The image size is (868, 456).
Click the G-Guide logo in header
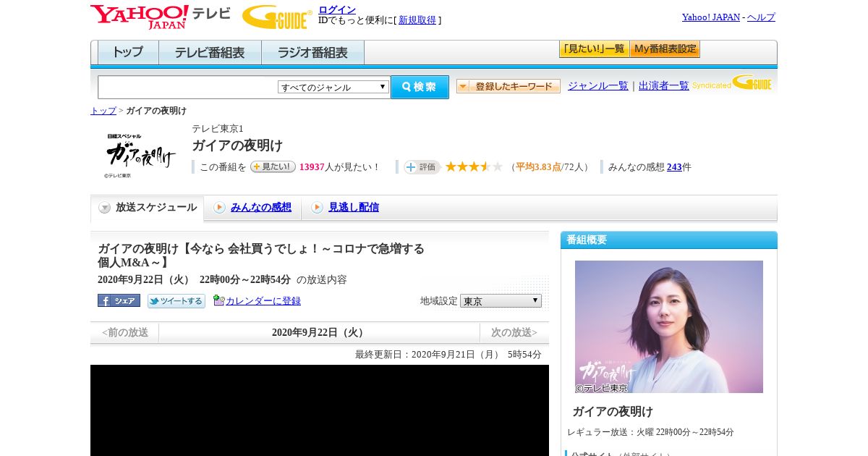tap(277, 17)
